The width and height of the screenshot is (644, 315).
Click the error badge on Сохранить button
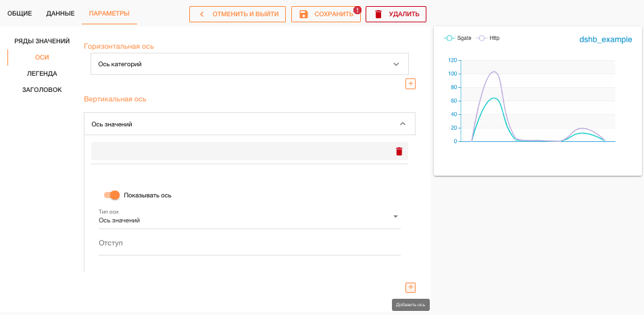[x=357, y=9]
